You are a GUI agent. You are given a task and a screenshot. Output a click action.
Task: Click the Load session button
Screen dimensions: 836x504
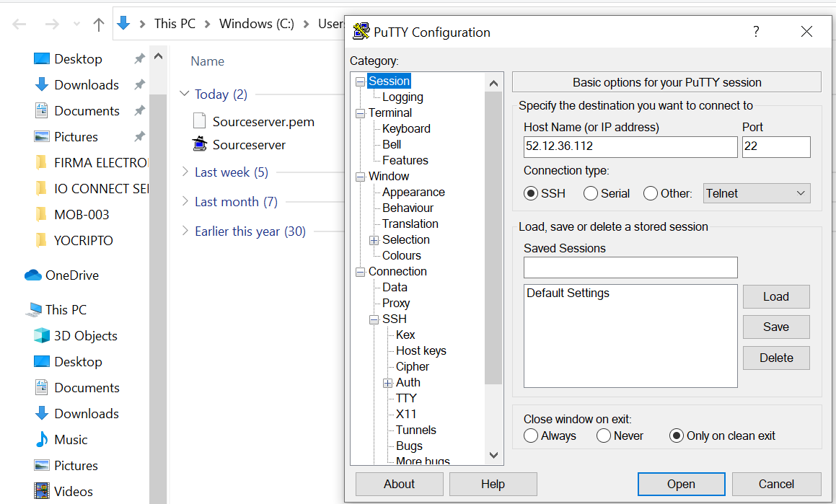[775, 296]
